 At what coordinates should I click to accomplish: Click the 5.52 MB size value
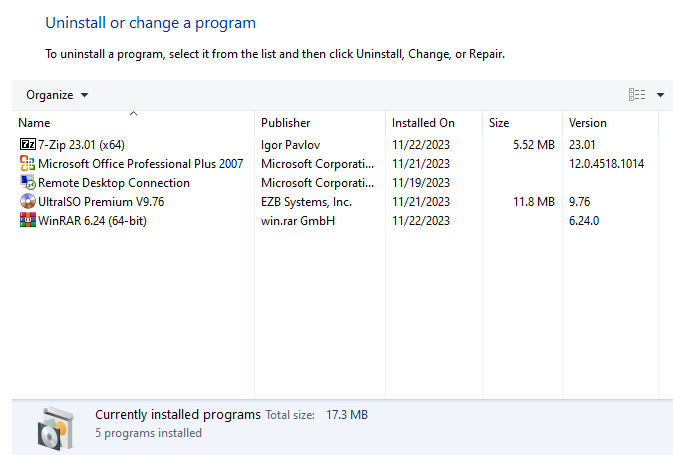[x=534, y=145]
